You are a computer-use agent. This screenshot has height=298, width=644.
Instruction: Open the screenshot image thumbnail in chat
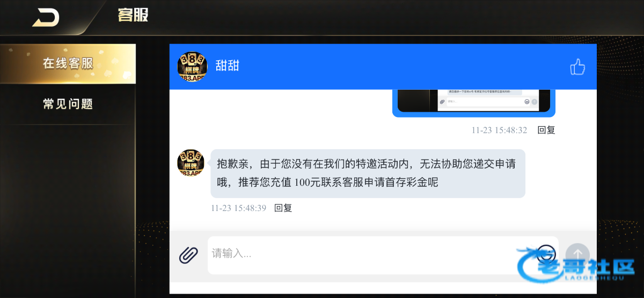474,103
